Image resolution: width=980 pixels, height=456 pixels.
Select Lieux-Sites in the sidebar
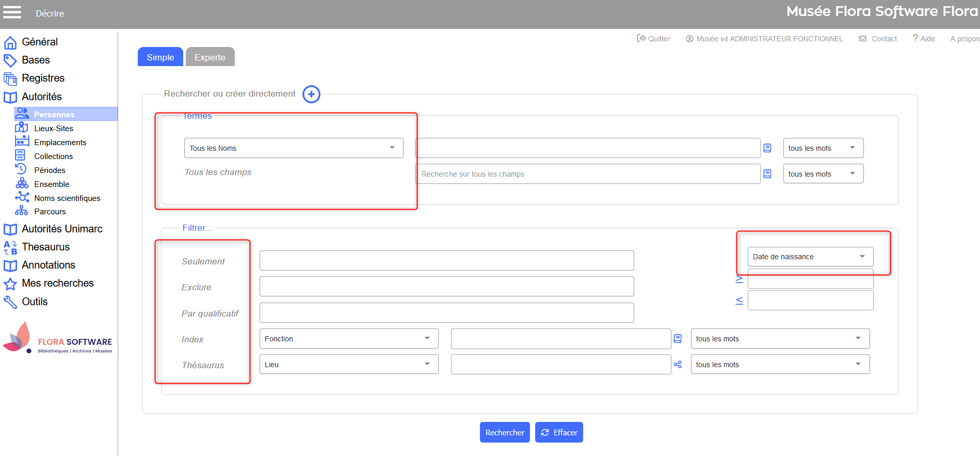click(53, 129)
